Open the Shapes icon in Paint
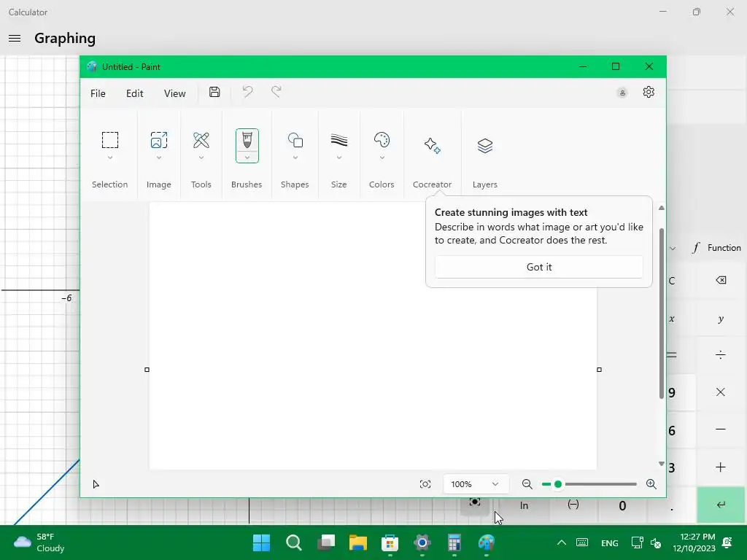Screen dimensions: 747x560 [x=295, y=141]
